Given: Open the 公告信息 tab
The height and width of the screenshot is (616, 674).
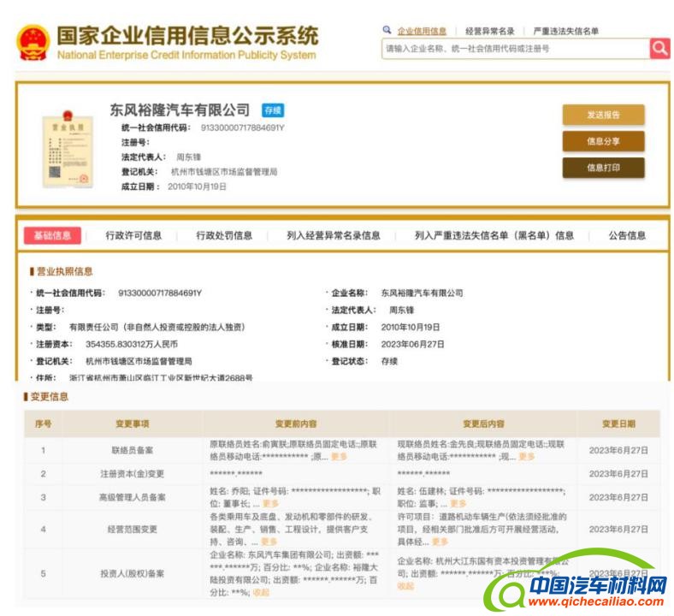Looking at the screenshot, I should click(627, 235).
